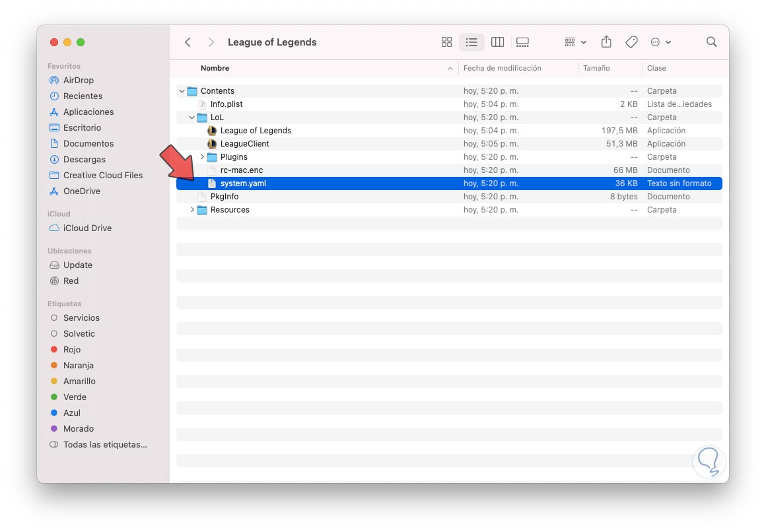Filter by the Servicios tag
The height and width of the screenshot is (532, 766).
[x=81, y=317]
